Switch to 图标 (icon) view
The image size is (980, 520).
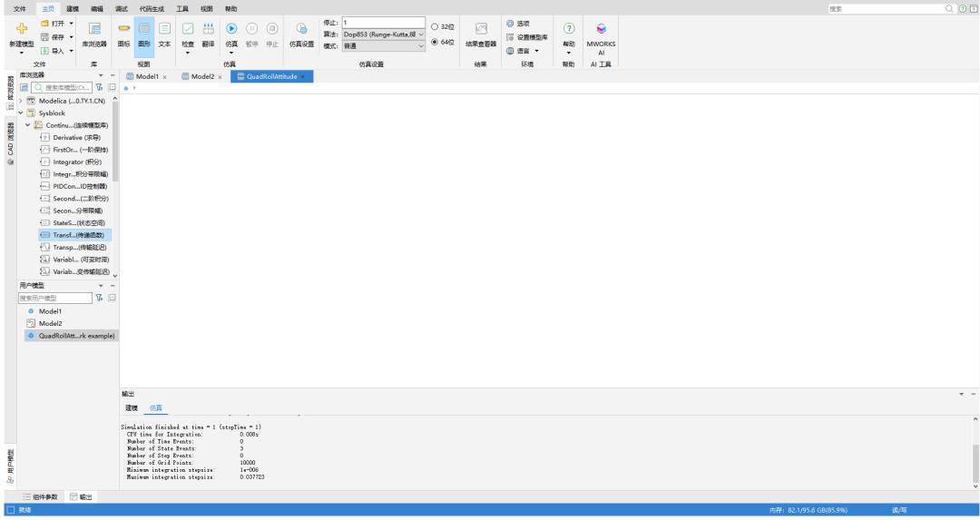pos(123,34)
